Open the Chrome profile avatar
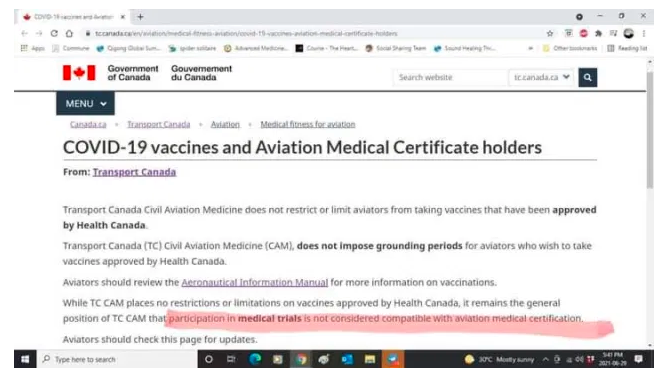Screen dimensions: 663x377 (x=629, y=33)
